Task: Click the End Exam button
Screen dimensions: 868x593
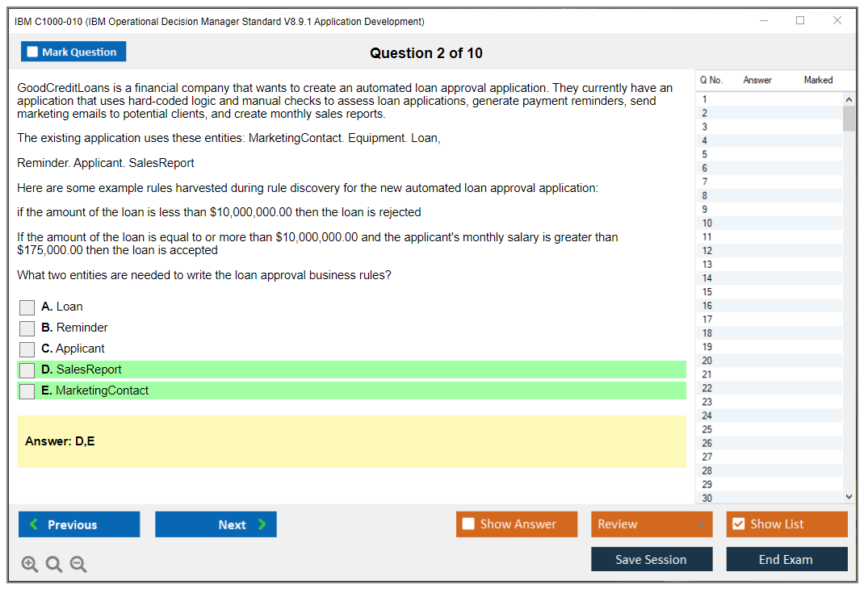Action: point(786,559)
